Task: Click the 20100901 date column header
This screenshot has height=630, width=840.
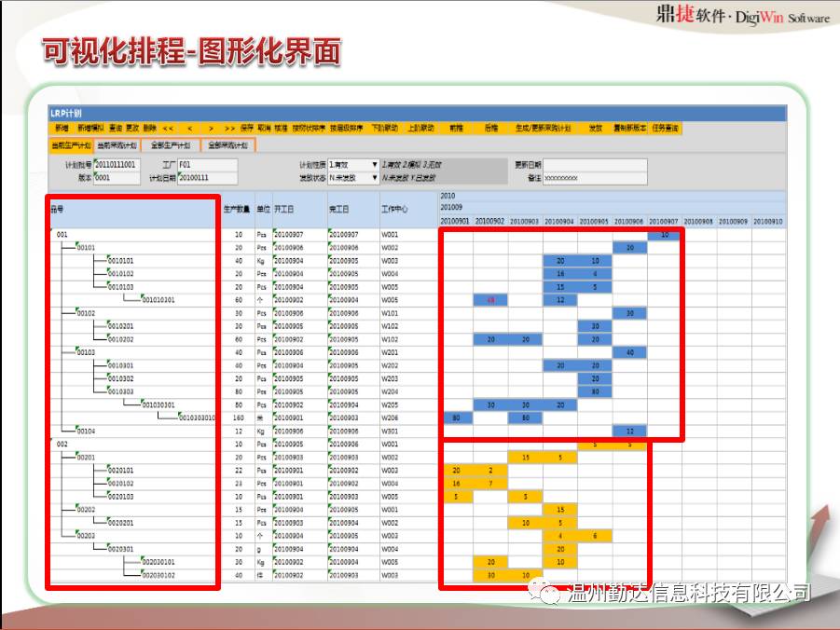Action: click(x=456, y=222)
